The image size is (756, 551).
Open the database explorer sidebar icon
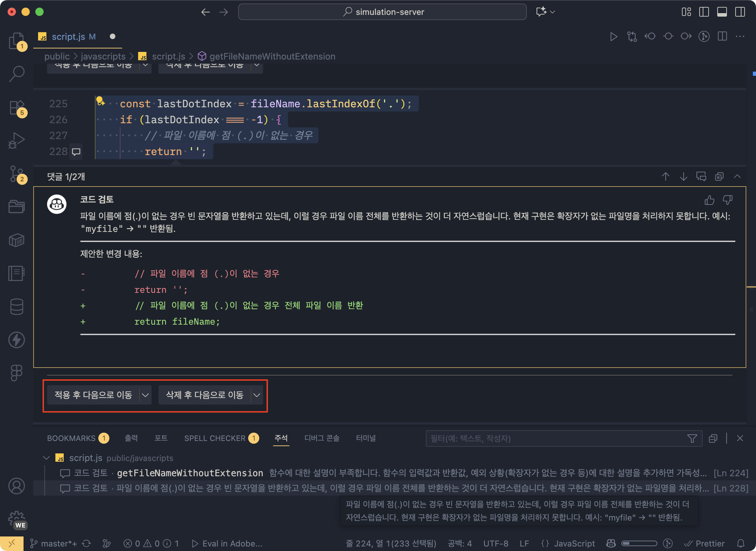point(17,306)
